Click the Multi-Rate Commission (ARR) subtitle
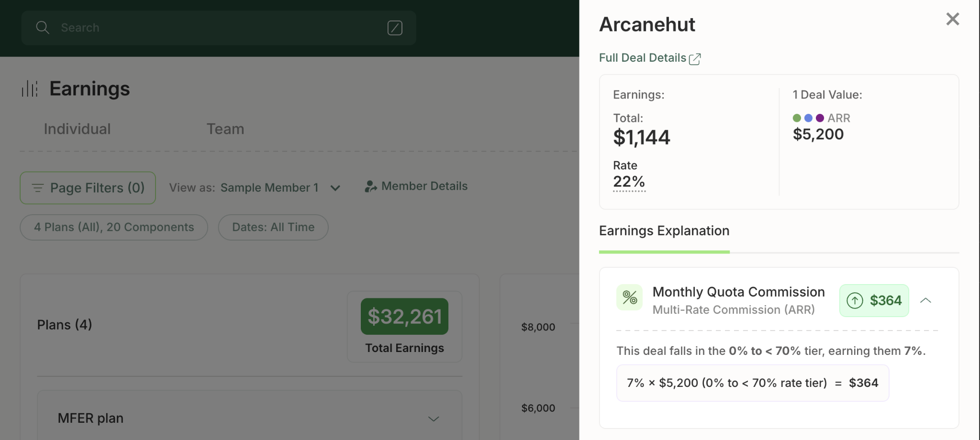This screenshot has width=980, height=440. tap(734, 310)
